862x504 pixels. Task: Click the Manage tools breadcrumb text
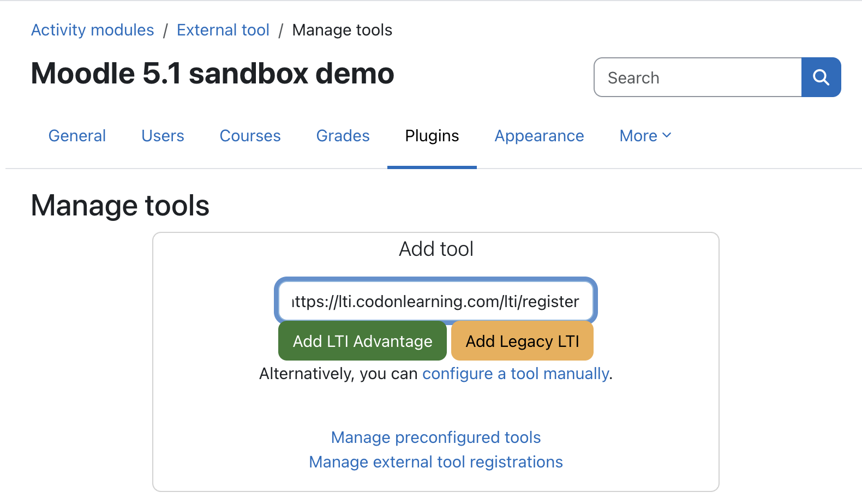point(342,30)
